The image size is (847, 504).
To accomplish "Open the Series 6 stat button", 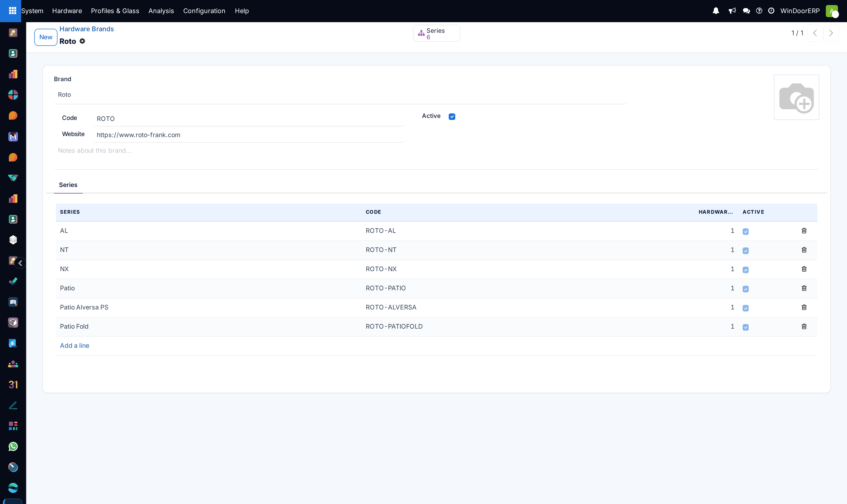I will (x=436, y=33).
